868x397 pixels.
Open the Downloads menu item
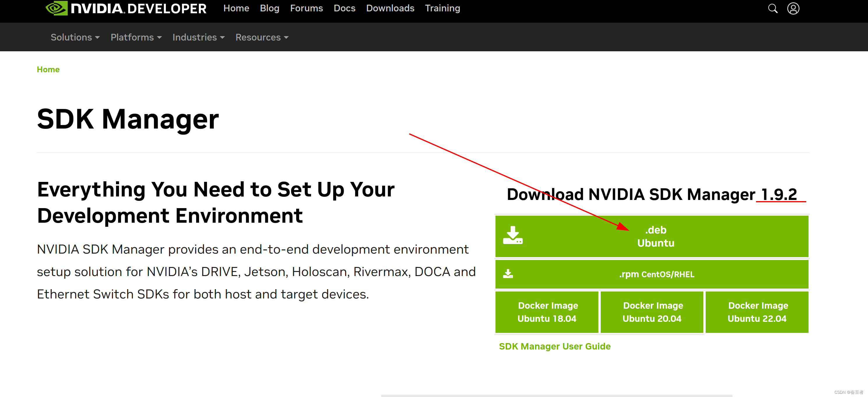tap(390, 8)
